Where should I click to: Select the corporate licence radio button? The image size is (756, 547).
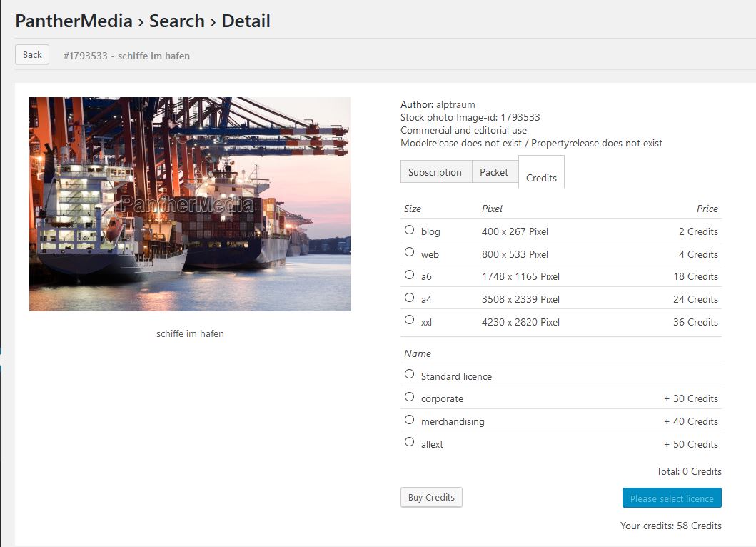pyautogui.click(x=409, y=397)
